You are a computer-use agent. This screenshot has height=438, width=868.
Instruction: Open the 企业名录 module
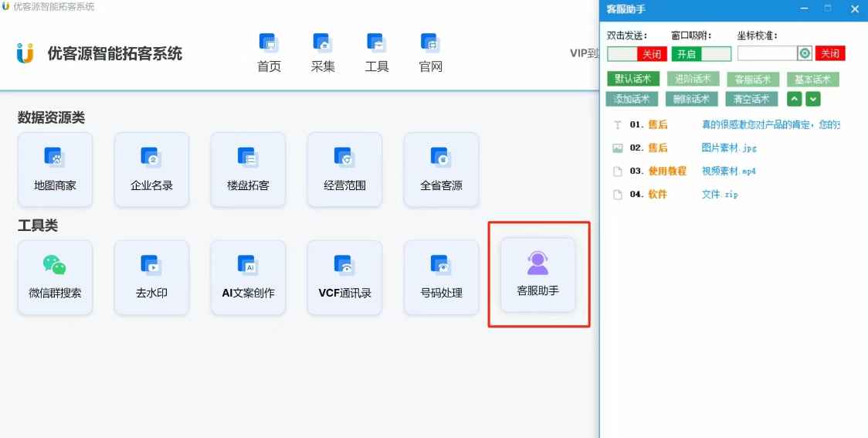(151, 169)
